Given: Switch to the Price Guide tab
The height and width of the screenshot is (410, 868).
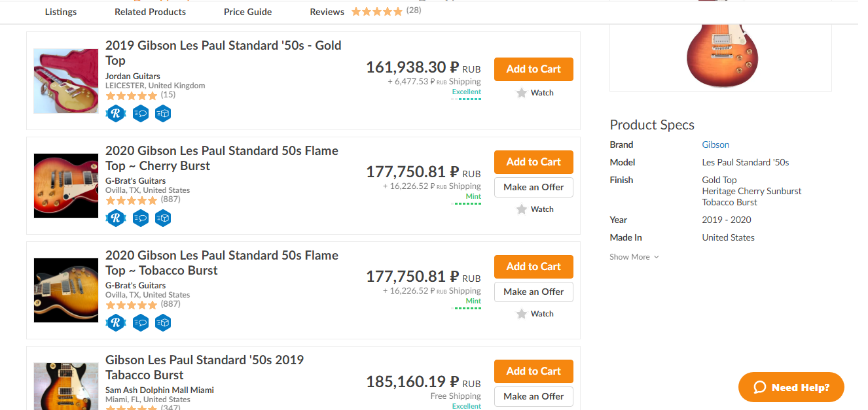Looking at the screenshot, I should (x=247, y=12).
